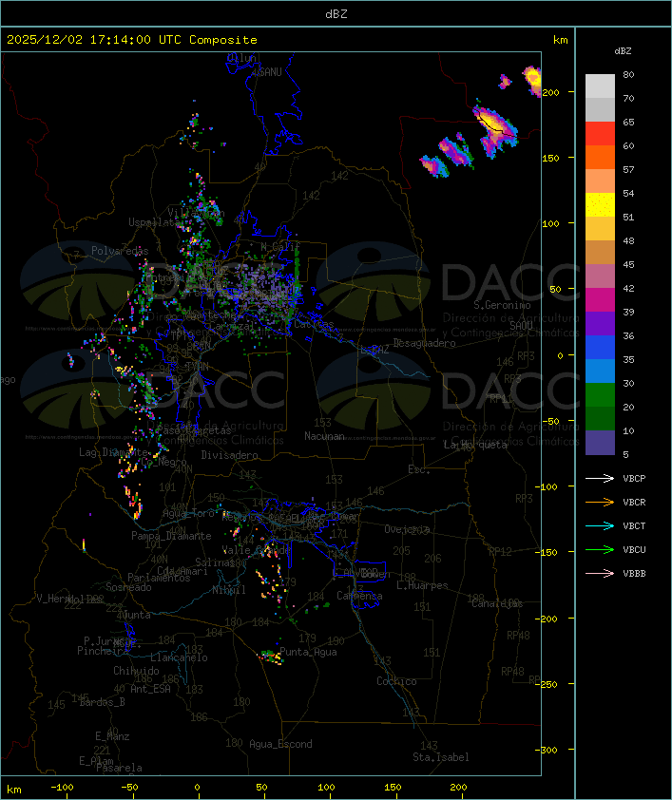Click the 'E_Manz' map label
This screenshot has height=800, width=672.
pyautogui.click(x=112, y=736)
